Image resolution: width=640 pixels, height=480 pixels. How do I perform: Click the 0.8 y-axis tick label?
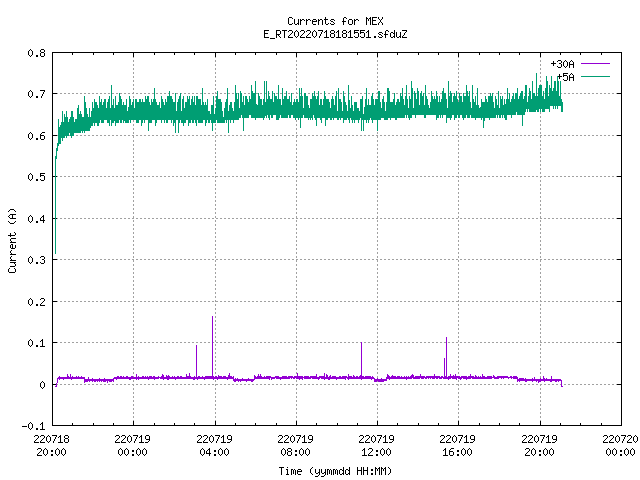(x=36, y=53)
